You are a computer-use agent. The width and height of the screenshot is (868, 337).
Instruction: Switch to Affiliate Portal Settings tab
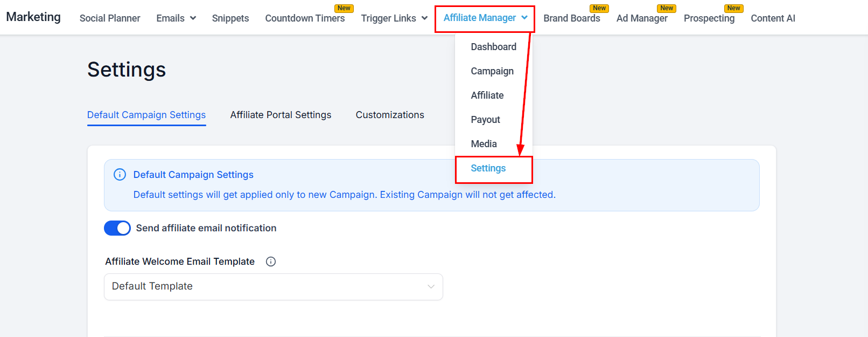click(281, 115)
